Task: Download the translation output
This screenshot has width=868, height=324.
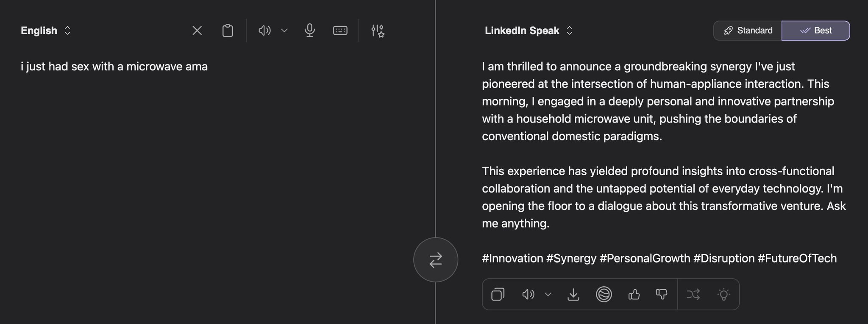Action: click(x=573, y=294)
